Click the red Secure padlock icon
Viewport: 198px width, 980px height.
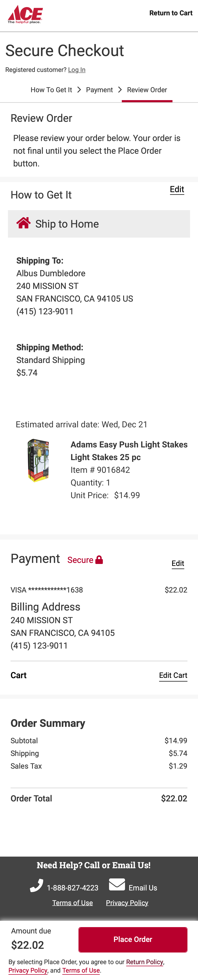click(99, 560)
